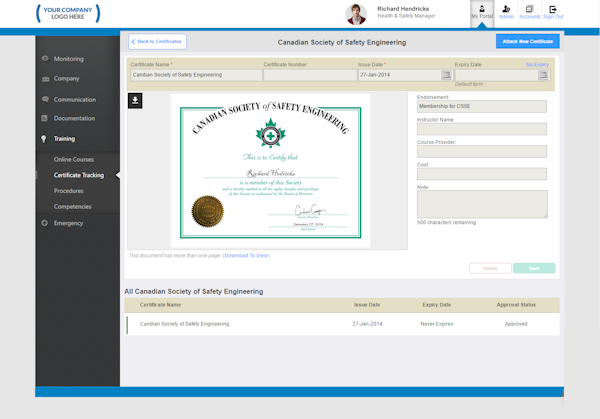Collapse the Training sidebar section
Viewport: 600px width, 419px height.
(64, 139)
